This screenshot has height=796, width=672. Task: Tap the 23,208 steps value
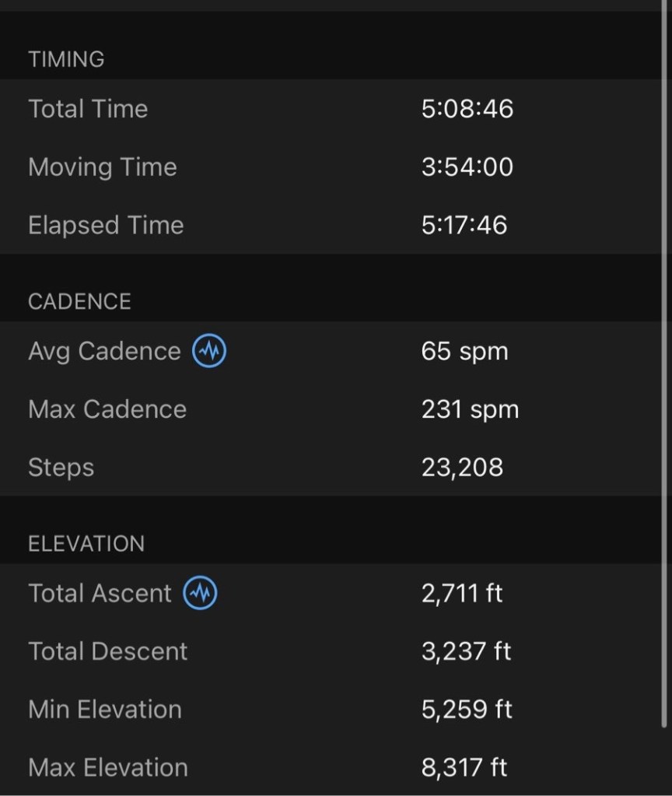462,468
